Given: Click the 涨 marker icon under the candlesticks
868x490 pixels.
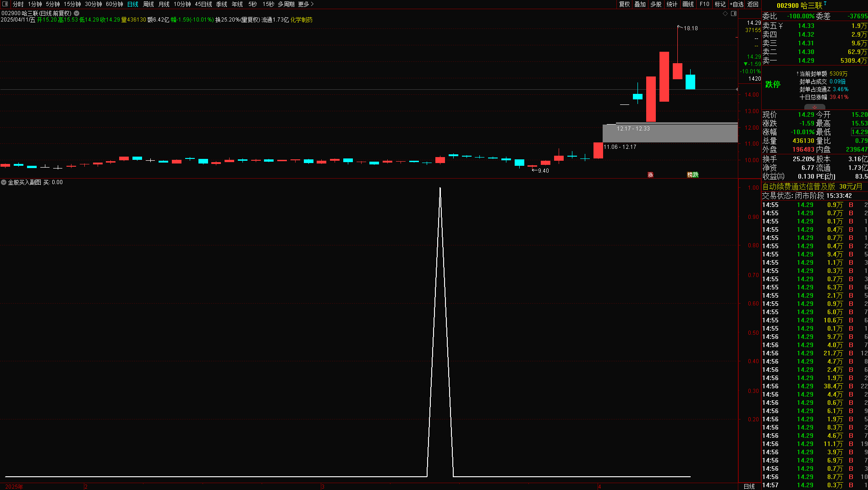Looking at the screenshot, I should [650, 175].
